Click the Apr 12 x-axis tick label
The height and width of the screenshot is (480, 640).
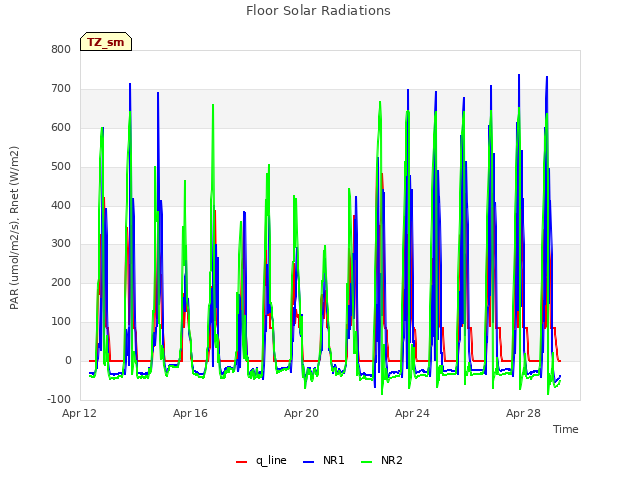(79, 413)
